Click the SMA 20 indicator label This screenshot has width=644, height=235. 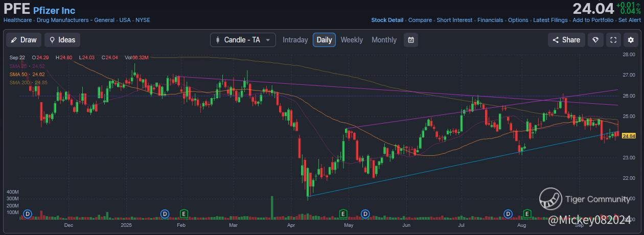pos(27,66)
